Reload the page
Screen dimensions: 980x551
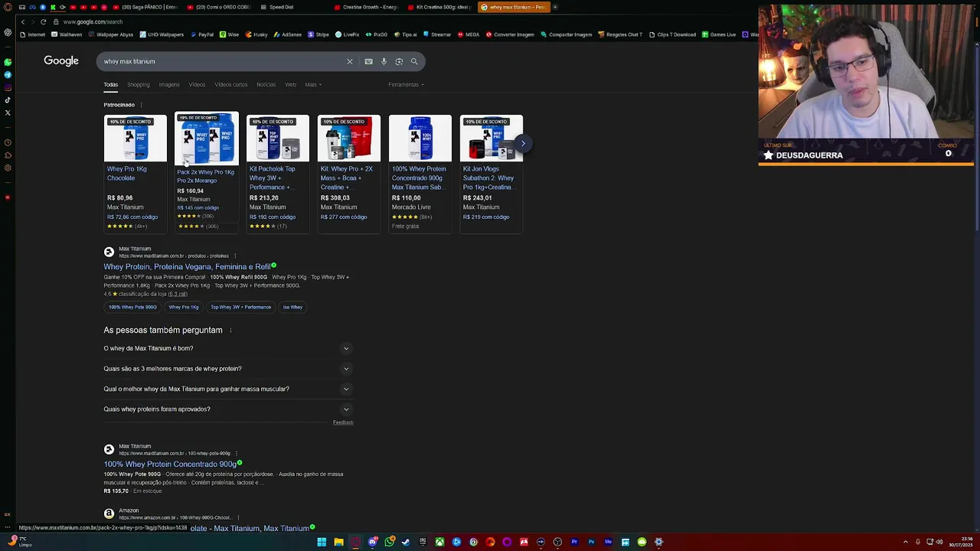click(x=44, y=21)
